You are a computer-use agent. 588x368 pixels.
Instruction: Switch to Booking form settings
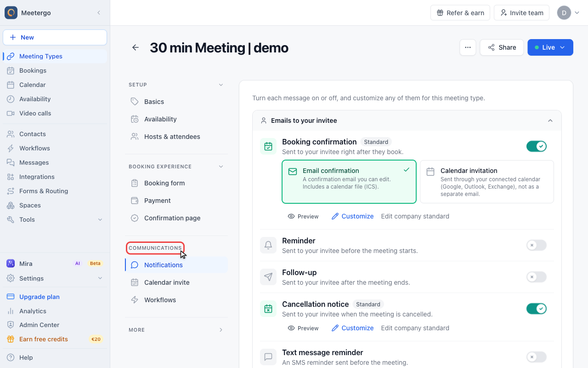[176, 183]
